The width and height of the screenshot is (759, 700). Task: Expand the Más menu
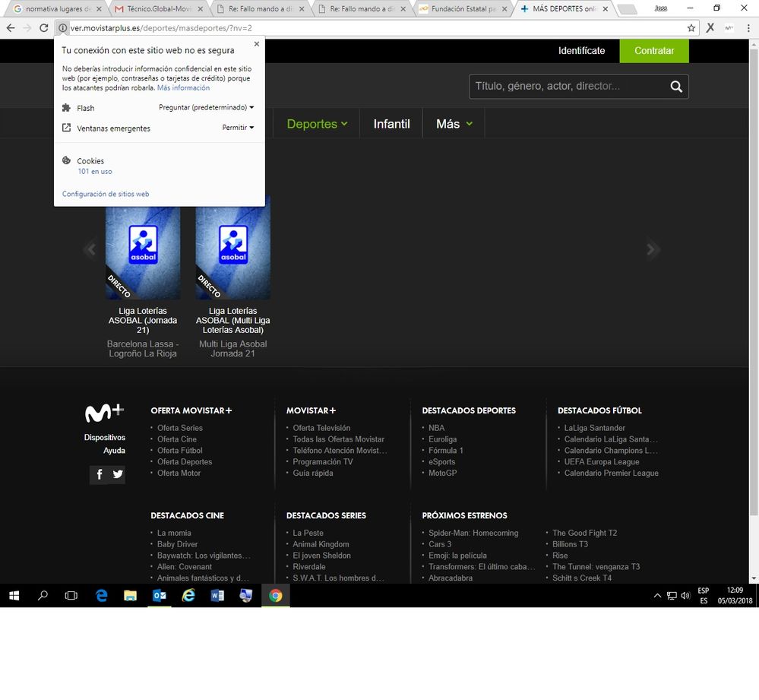click(454, 124)
